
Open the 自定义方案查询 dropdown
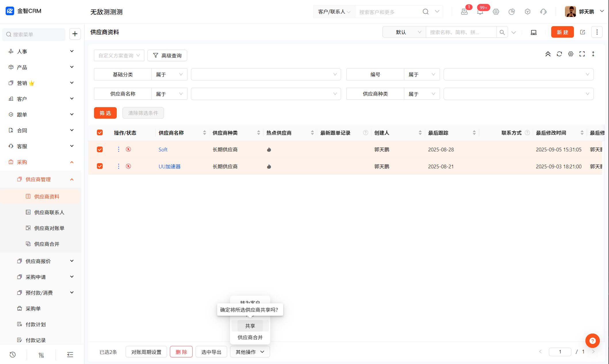click(119, 55)
